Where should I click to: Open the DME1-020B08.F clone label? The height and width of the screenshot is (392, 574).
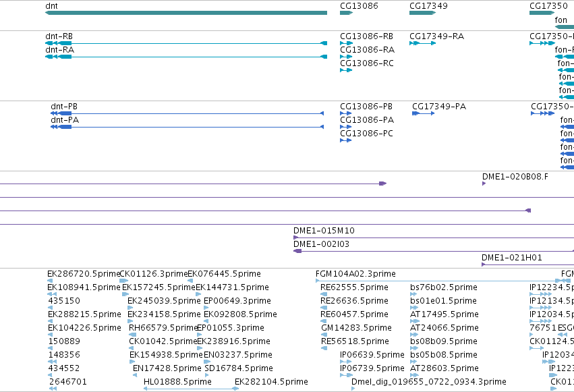click(x=515, y=177)
